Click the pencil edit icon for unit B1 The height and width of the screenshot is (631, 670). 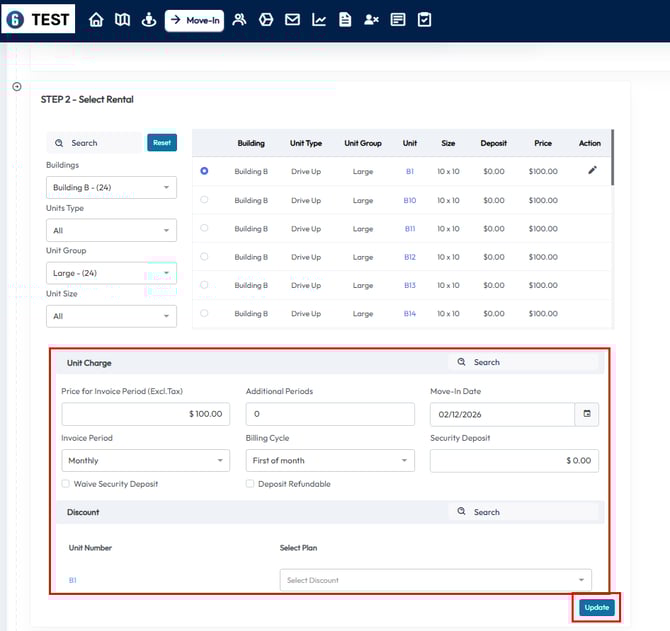click(592, 171)
